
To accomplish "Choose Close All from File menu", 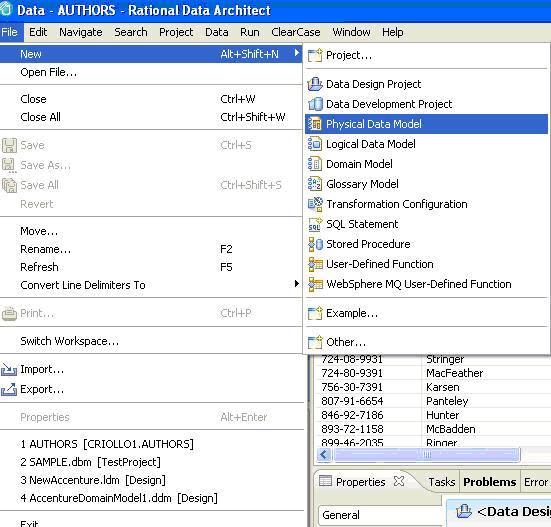I will [151, 117].
